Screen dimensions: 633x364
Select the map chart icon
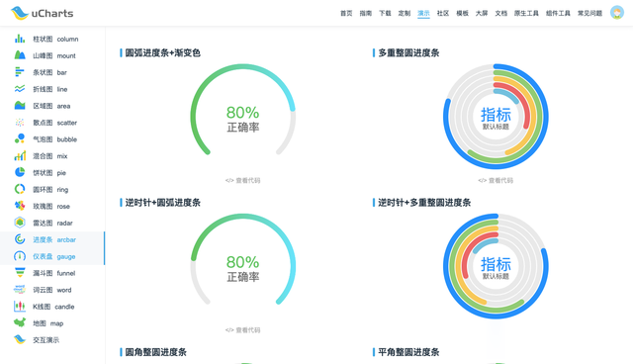coord(20,322)
